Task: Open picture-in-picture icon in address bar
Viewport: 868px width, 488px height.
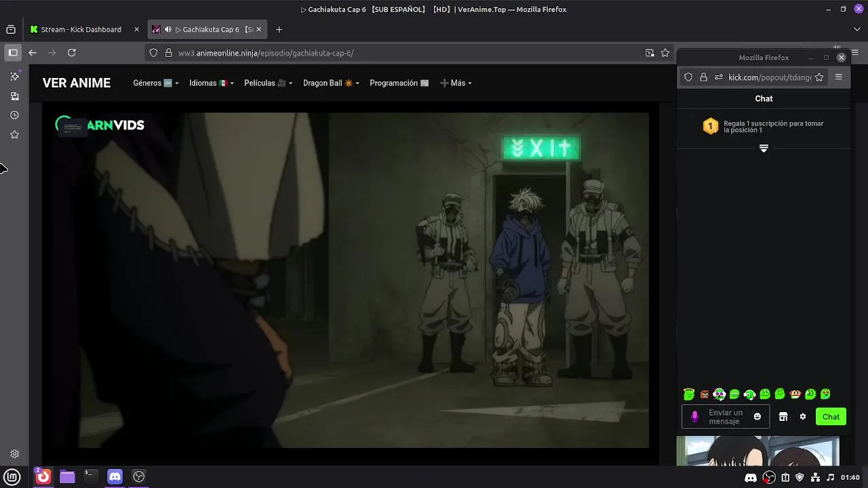Action: [x=650, y=53]
